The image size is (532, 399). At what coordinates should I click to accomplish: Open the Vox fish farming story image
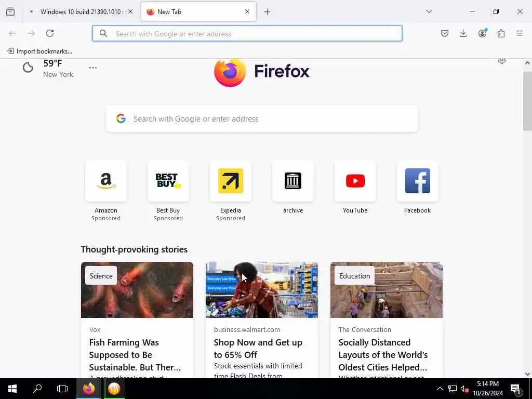(x=137, y=290)
